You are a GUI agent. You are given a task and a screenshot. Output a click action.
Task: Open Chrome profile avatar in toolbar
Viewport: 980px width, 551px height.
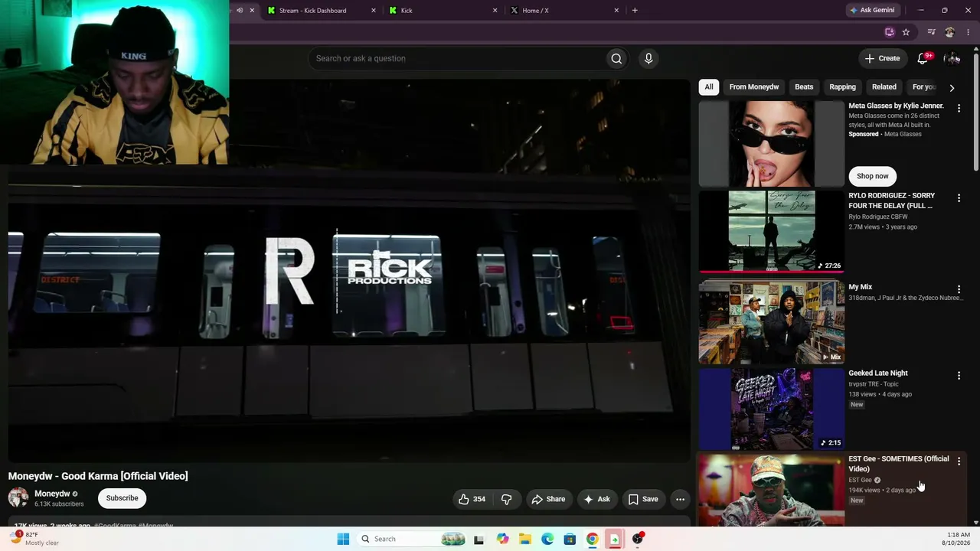point(949,32)
